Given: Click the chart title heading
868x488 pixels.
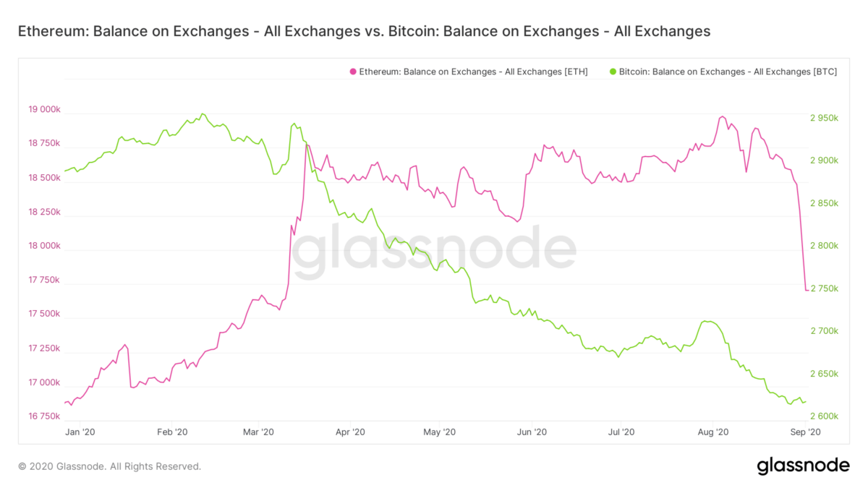Looking at the screenshot, I should pyautogui.click(x=364, y=31).
